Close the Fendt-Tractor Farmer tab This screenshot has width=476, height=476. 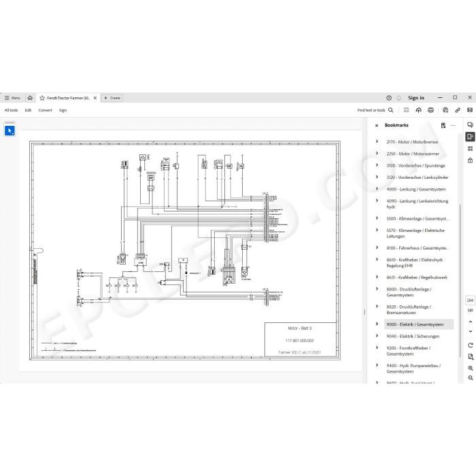pos(95,98)
